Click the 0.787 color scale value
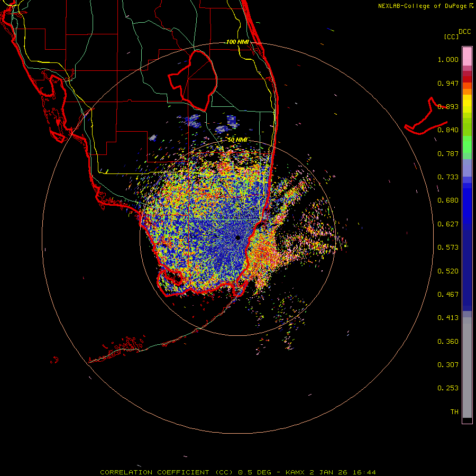Viewport: 476px width, 476px height. coord(448,153)
